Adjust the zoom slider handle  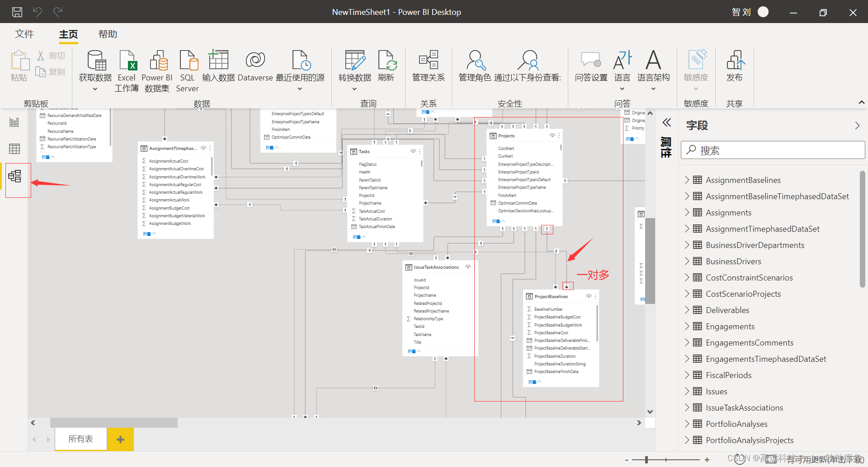pos(646,460)
